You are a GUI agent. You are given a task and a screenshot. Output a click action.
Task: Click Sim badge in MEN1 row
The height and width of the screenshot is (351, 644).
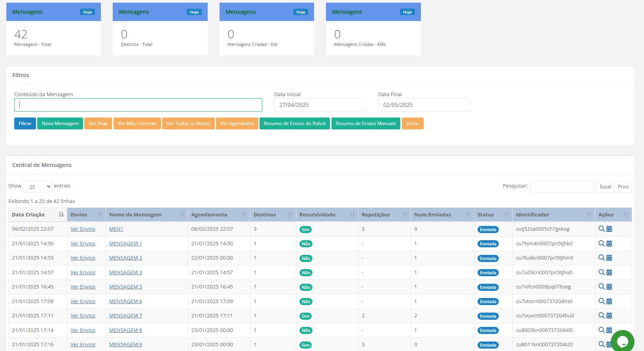305,230
